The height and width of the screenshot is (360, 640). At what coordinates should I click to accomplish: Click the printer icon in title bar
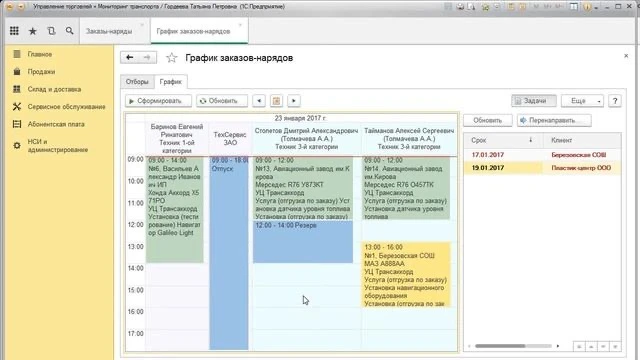pyautogui.click(x=460, y=7)
